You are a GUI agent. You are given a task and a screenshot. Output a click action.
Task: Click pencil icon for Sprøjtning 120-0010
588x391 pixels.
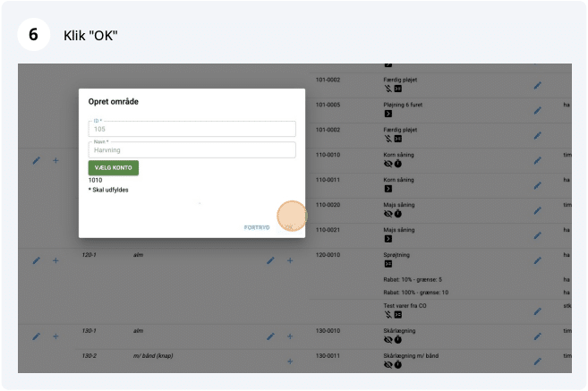tap(538, 260)
